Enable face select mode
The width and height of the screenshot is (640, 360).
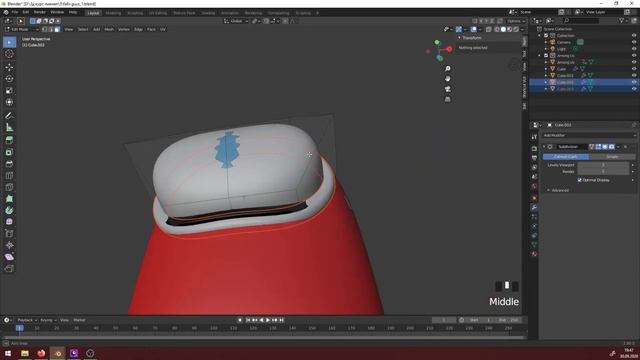[57, 29]
